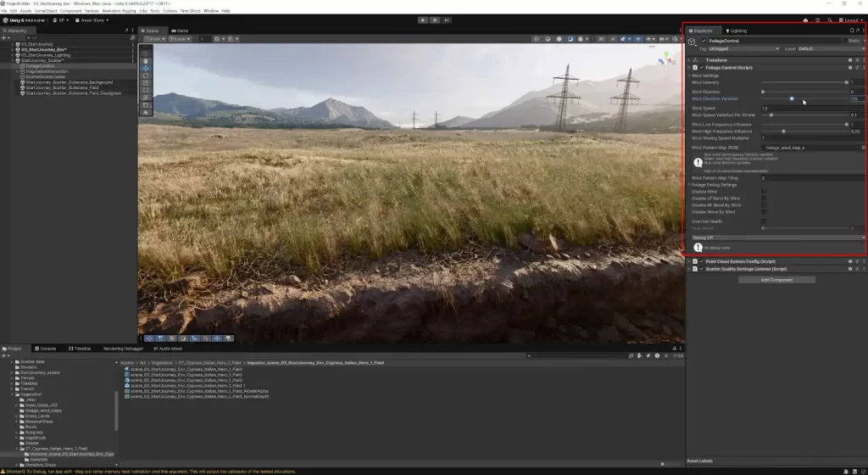Click the Project panel add (+) icon
This screenshot has width=868, height=475.
click(5, 356)
